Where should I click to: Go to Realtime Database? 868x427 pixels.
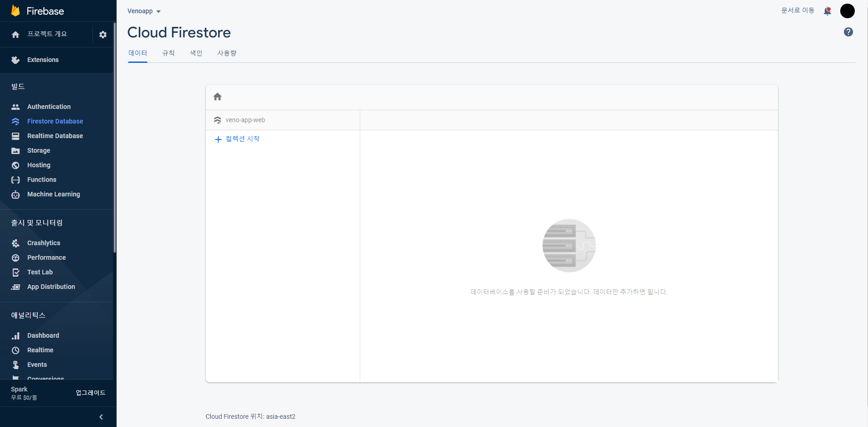click(55, 136)
